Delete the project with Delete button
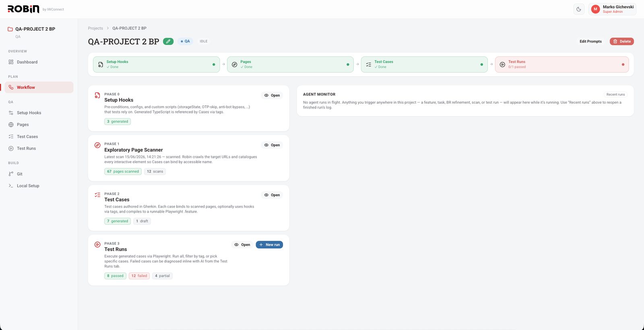 coord(622,41)
